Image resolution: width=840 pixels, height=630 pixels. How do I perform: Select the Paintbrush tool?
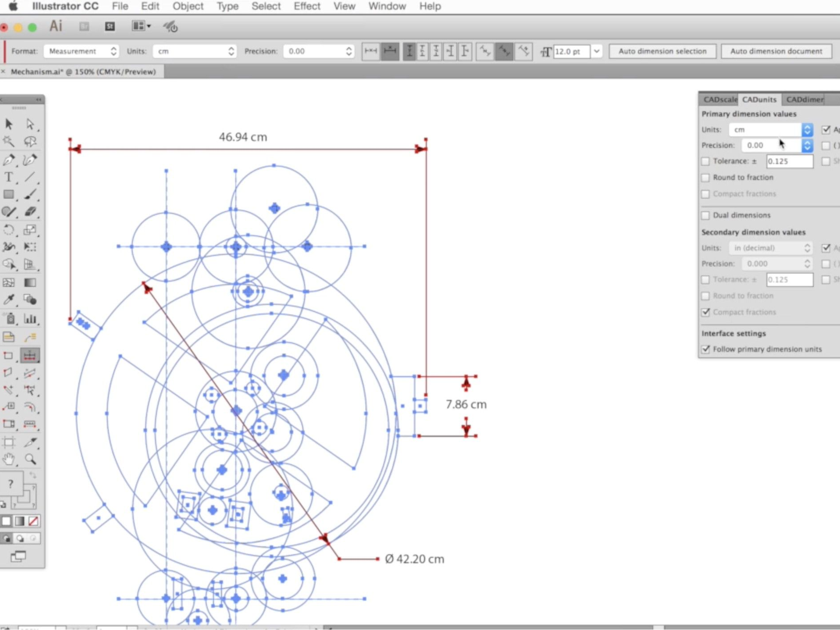30,195
